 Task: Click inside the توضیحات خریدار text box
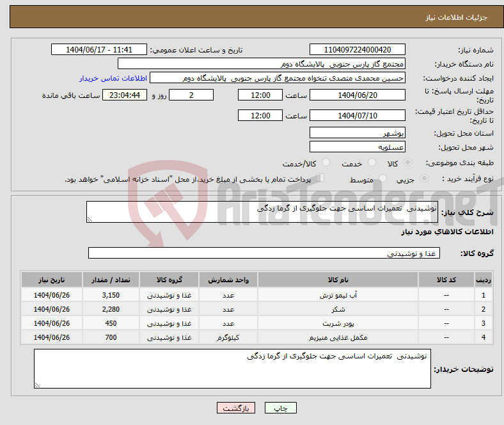coord(233,369)
